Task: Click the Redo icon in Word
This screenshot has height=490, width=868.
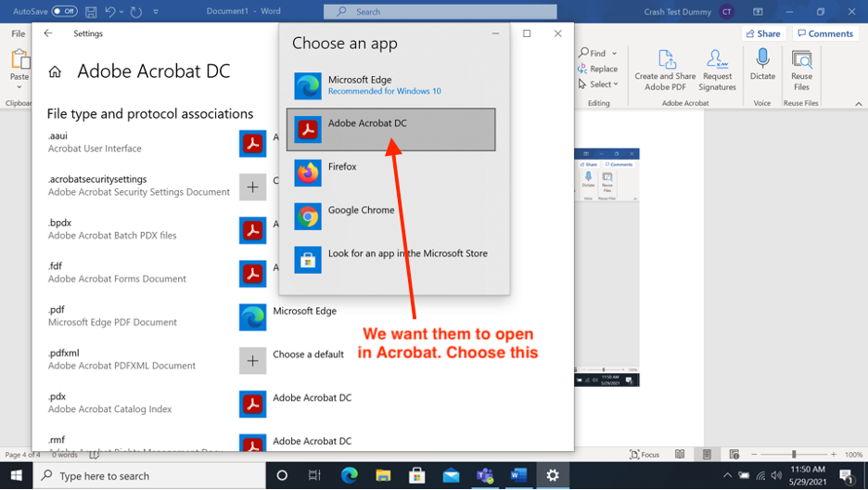Action: pyautogui.click(x=136, y=12)
